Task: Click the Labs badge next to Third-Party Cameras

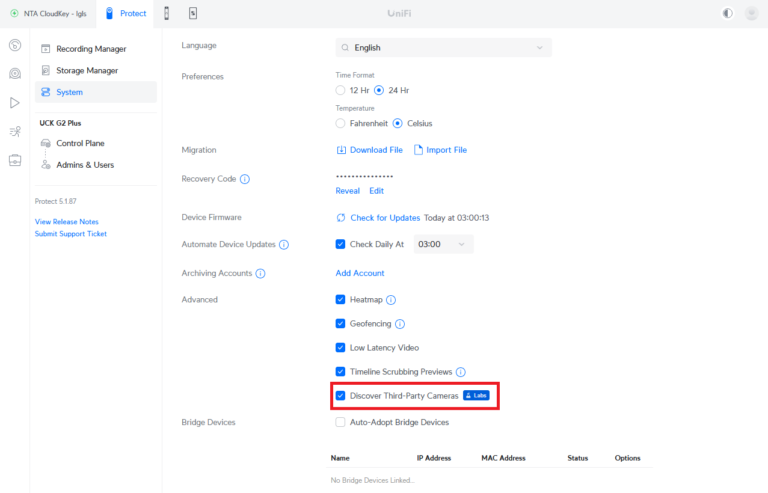Action: pyautogui.click(x=476, y=396)
